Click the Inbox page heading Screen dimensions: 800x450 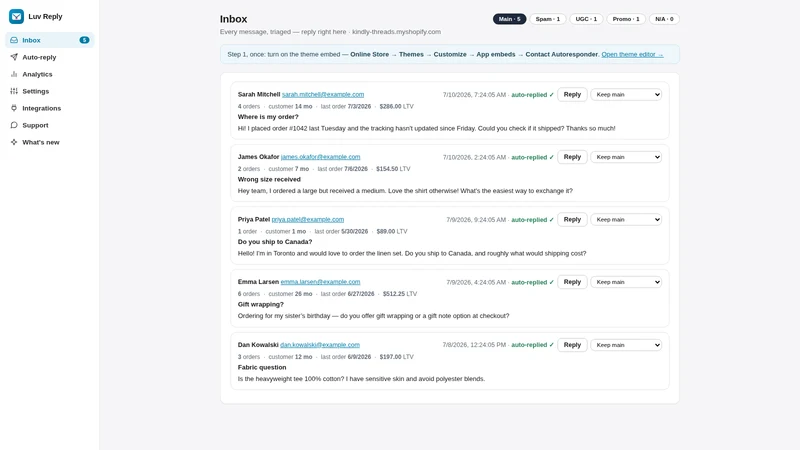(x=234, y=19)
